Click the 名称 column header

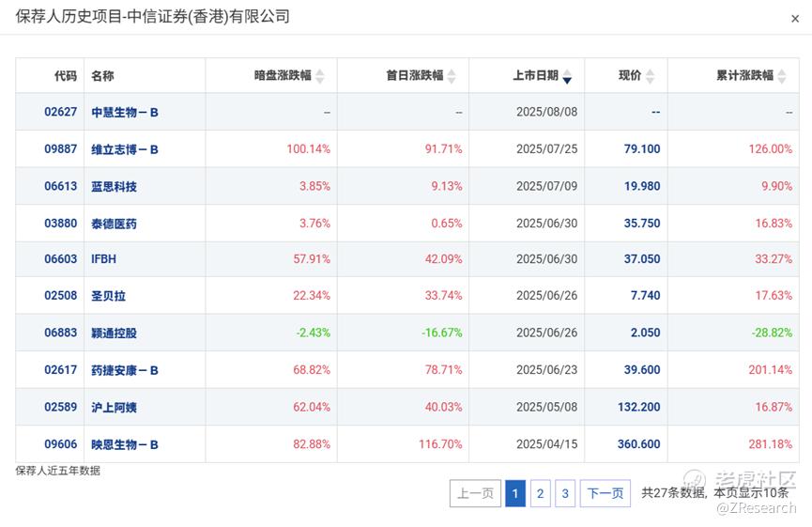click(102, 76)
